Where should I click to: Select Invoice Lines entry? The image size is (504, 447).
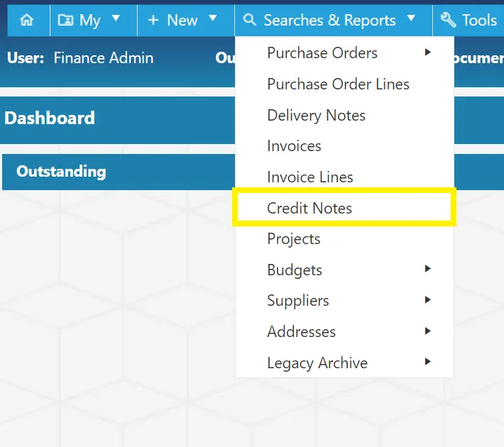tap(344, 177)
